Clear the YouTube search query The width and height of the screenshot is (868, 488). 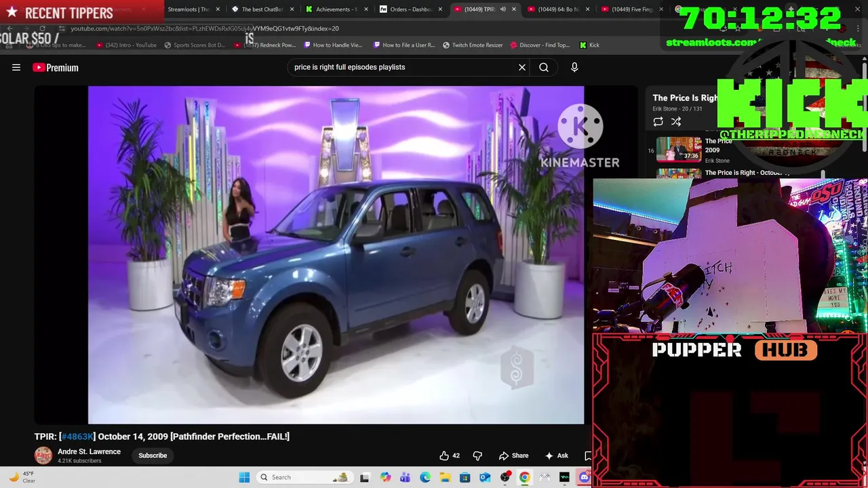tap(522, 67)
